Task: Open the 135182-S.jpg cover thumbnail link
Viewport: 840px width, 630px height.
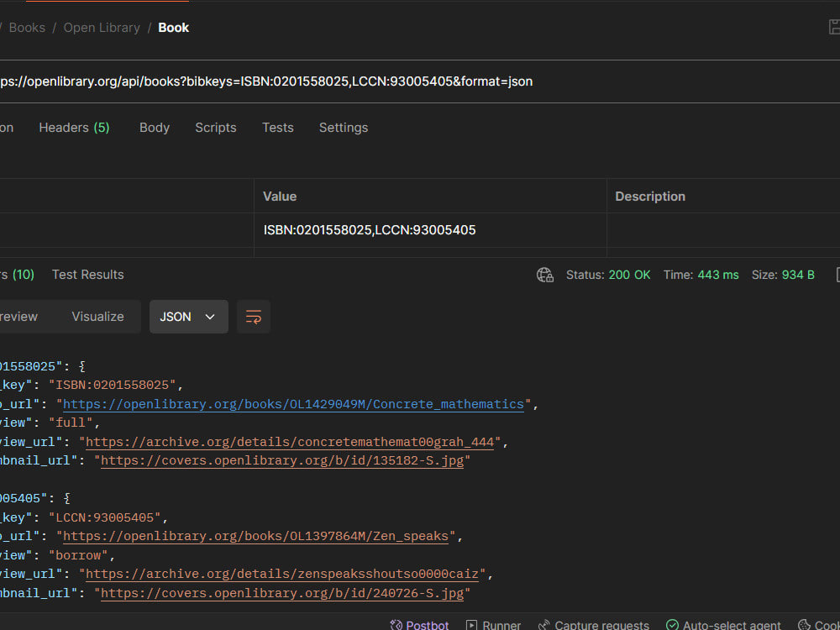Action: [282, 460]
